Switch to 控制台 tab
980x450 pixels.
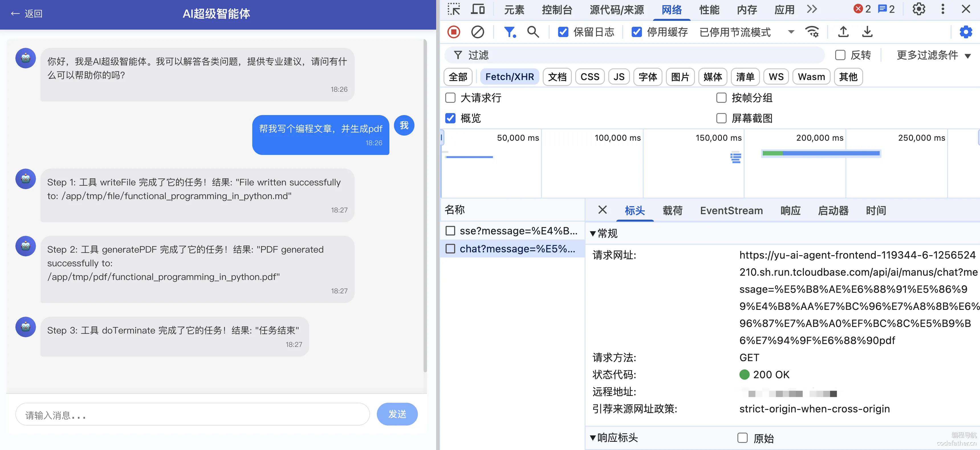pyautogui.click(x=557, y=10)
